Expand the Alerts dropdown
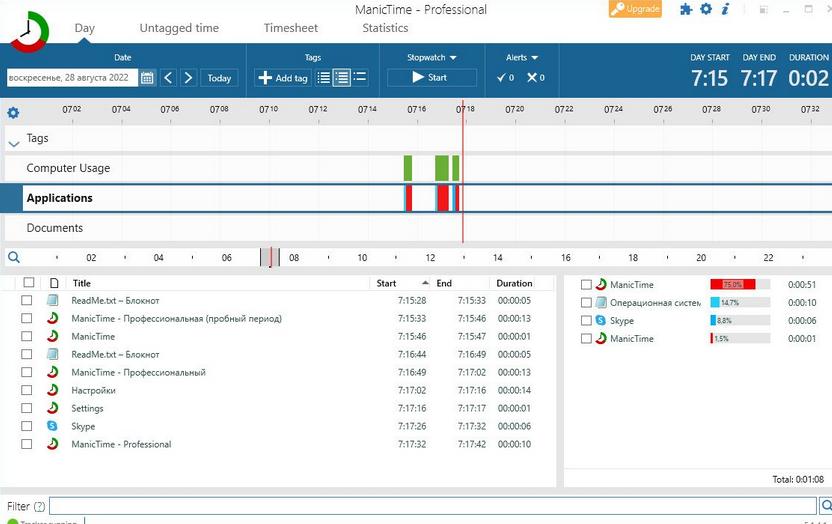Viewport: 832px width, 524px height. 521,58
